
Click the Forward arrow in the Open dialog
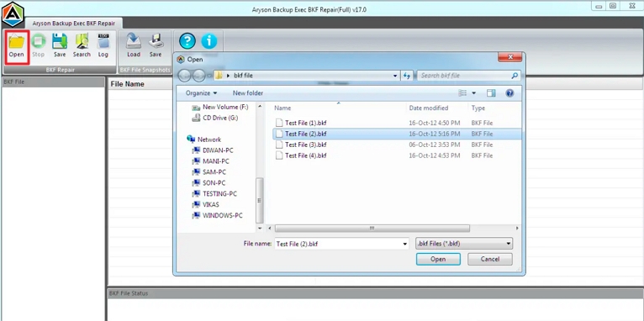(x=198, y=76)
